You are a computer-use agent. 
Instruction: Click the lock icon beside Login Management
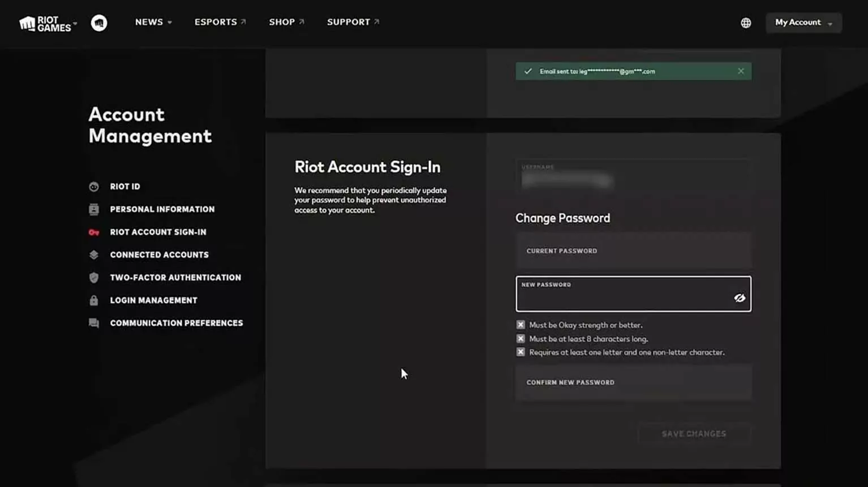tap(94, 300)
